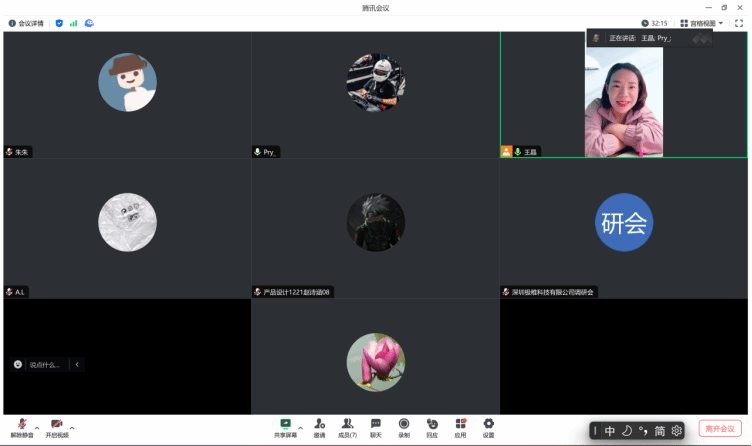The width and height of the screenshot is (752, 446).
Task: Click the blue shield security icon
Action: [x=59, y=22]
